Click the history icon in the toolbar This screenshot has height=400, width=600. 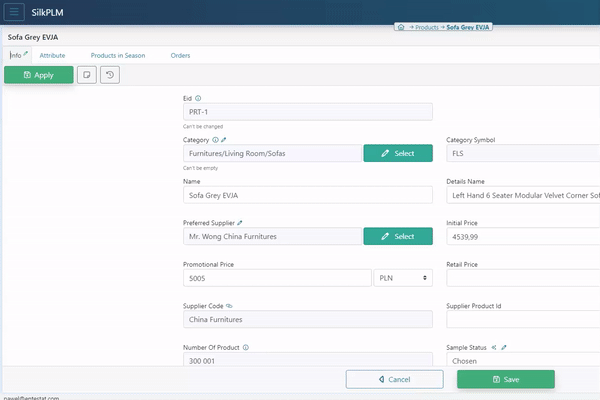[110, 75]
